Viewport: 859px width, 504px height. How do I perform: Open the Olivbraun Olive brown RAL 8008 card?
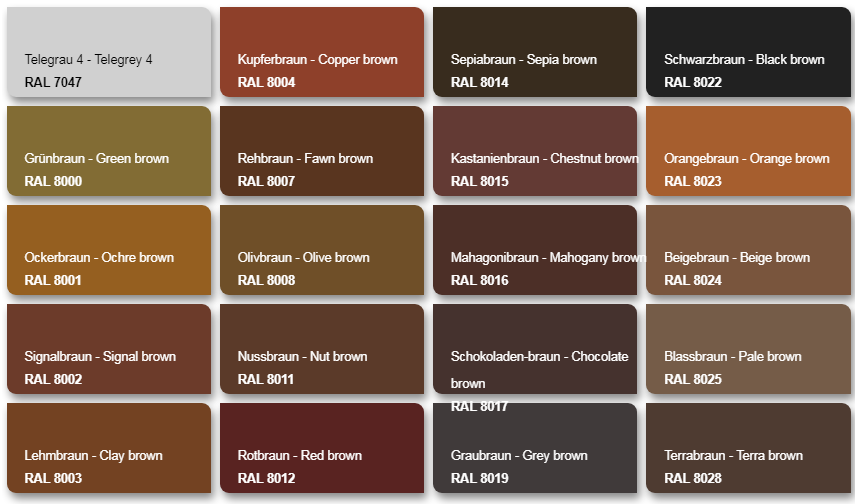(322, 250)
